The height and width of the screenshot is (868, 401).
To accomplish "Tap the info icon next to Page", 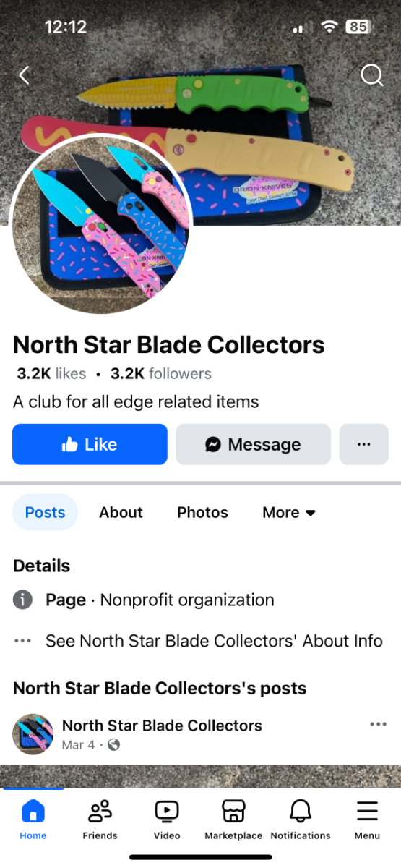I will click(x=23, y=600).
